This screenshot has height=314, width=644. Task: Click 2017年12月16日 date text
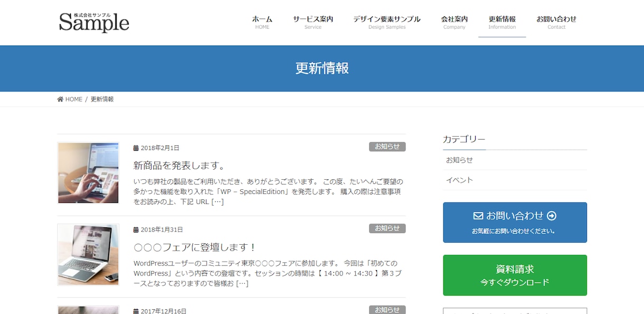point(164,311)
